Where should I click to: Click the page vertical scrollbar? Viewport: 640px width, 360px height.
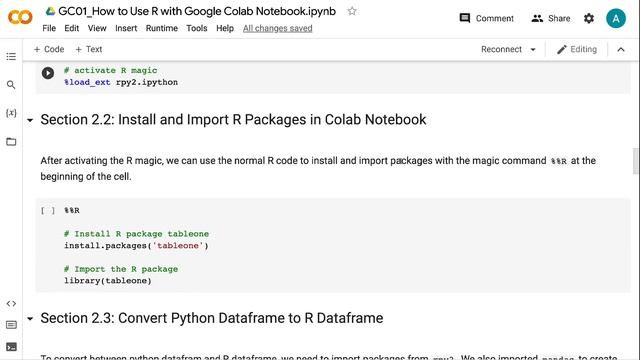(636, 161)
